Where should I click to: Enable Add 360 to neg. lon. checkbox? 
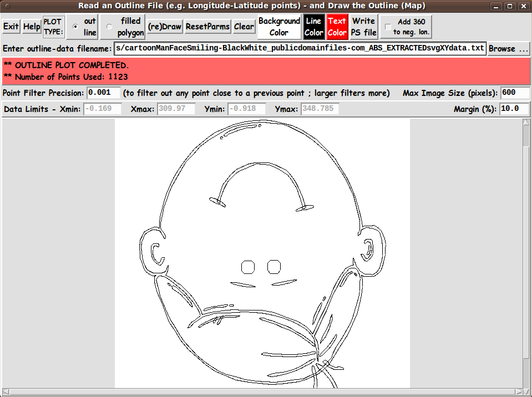click(x=388, y=27)
